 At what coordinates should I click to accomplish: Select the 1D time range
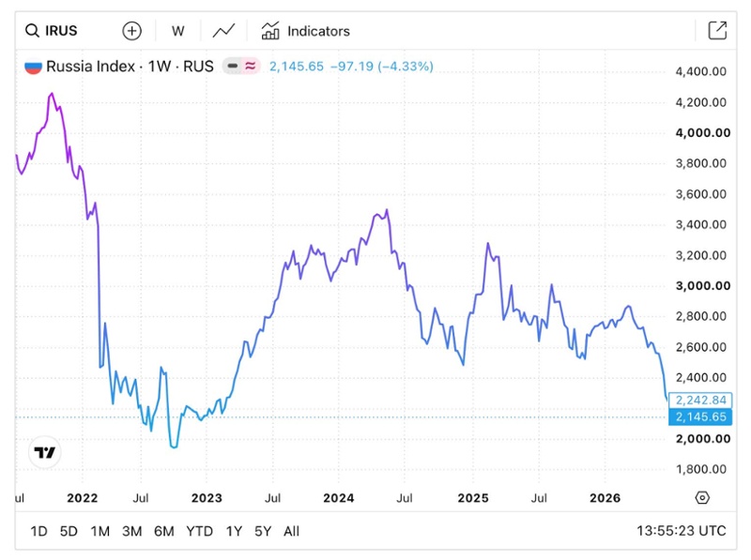38,531
